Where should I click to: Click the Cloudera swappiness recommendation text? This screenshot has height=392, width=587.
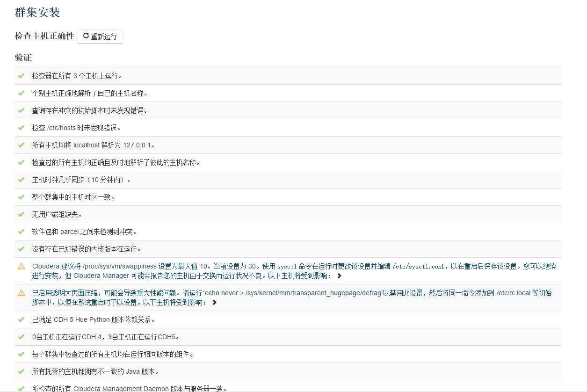[294, 271]
